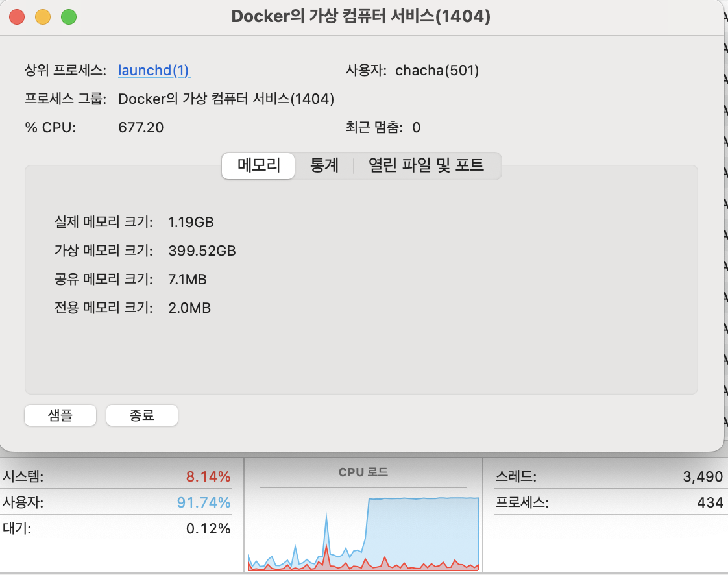The width and height of the screenshot is (728, 575).
Task: Click the 대기 0.12% value in Activity Monitor
Action: (x=208, y=528)
